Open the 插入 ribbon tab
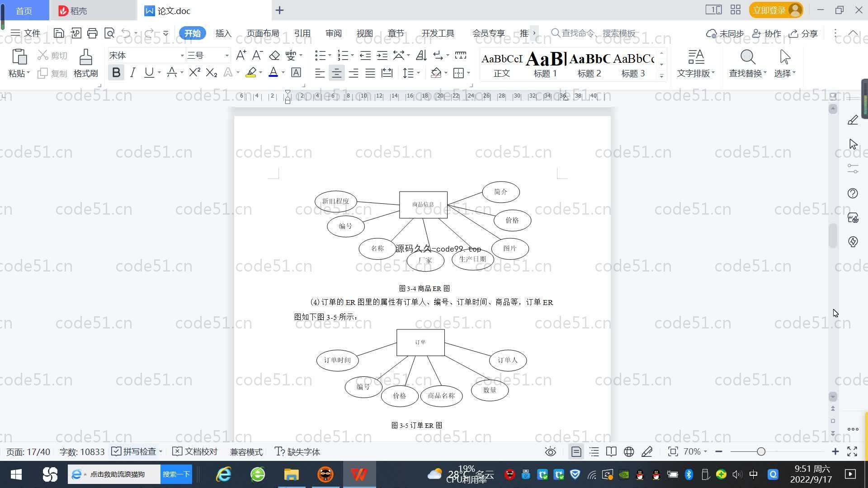868x488 pixels. [x=223, y=33]
